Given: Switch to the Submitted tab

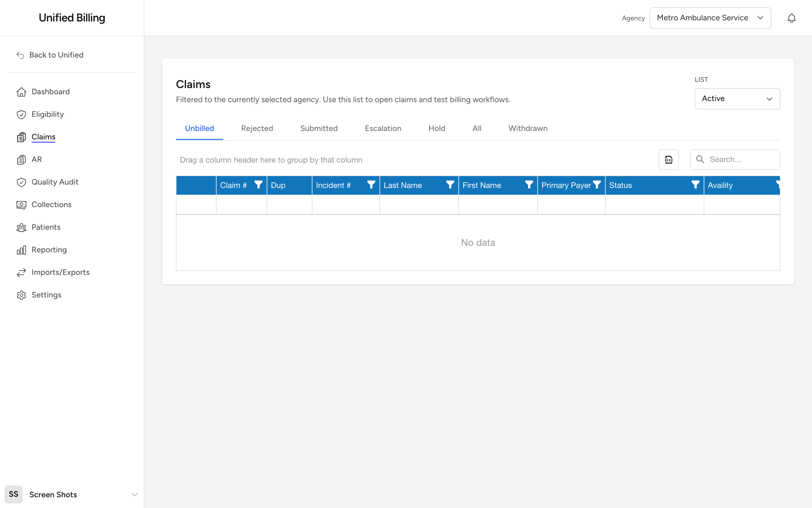Looking at the screenshot, I should [x=319, y=128].
